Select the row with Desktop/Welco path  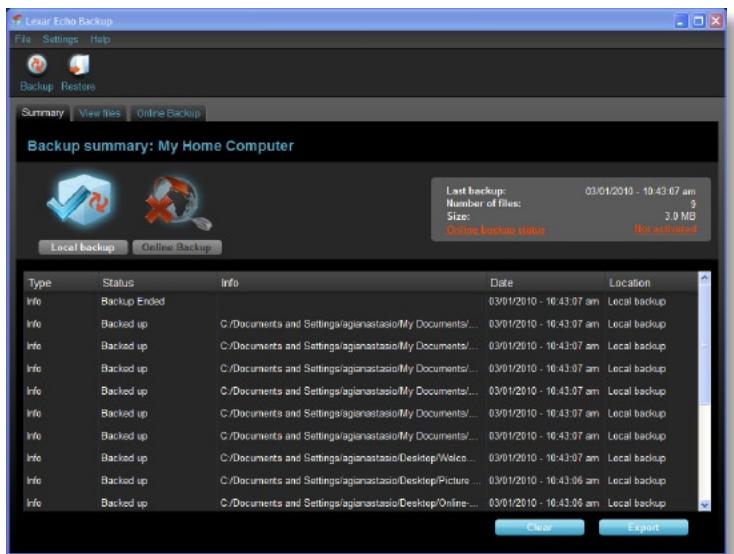360,458
